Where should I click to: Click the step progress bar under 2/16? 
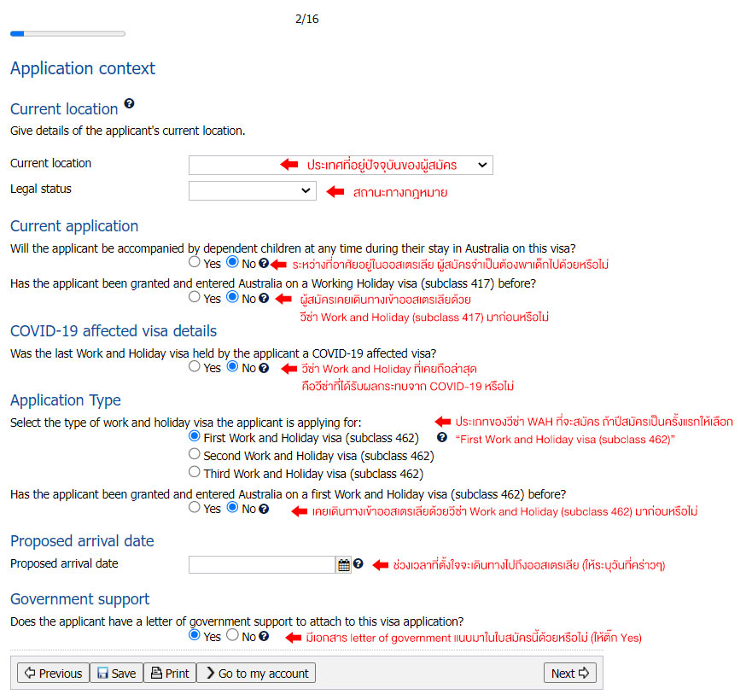[67, 33]
